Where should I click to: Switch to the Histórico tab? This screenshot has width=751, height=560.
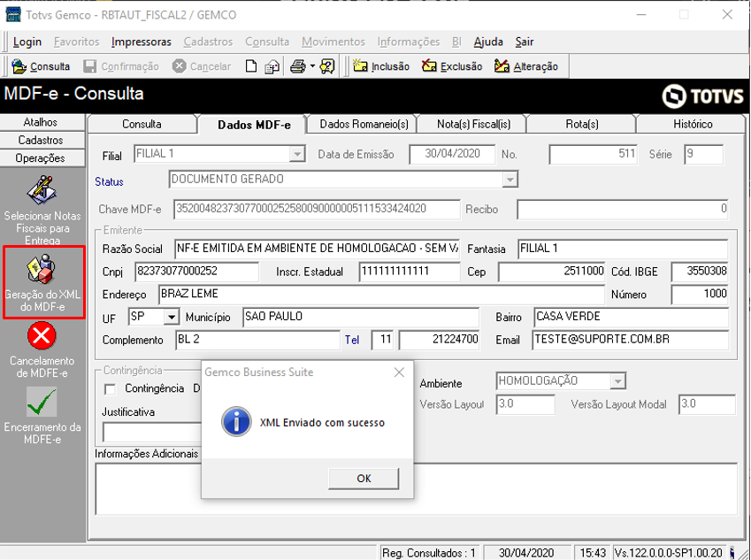(x=693, y=124)
